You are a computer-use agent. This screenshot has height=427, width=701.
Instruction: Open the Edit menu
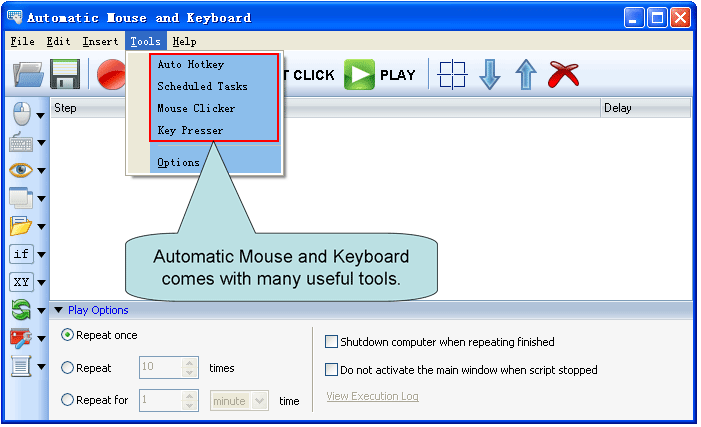59,42
